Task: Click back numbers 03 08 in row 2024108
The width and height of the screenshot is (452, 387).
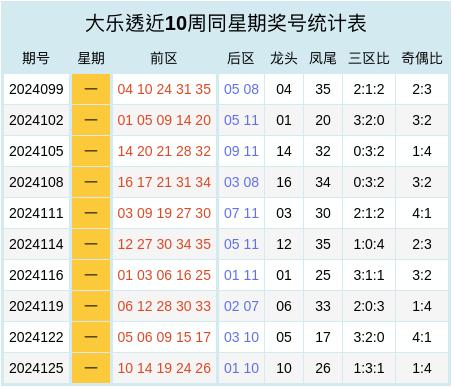Action: (241, 182)
